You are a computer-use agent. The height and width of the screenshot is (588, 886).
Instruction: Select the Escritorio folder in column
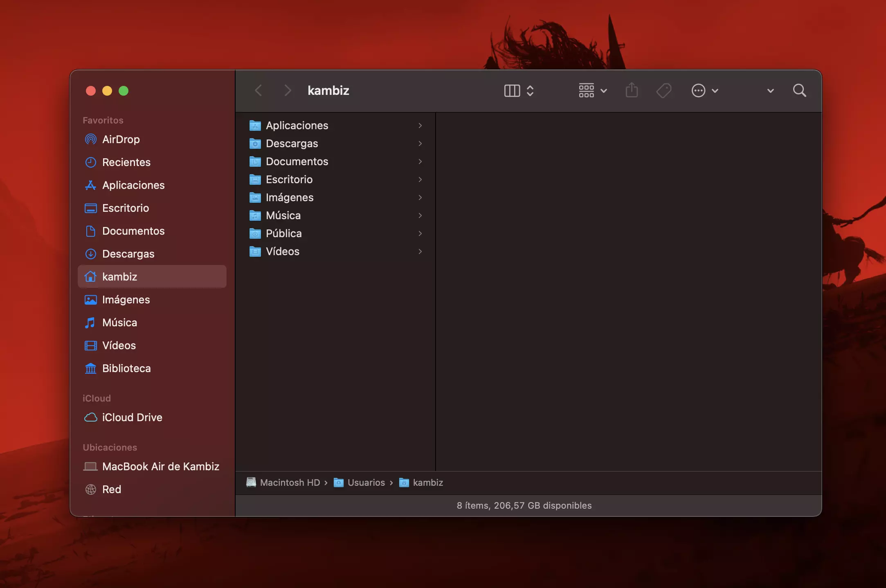(335, 180)
